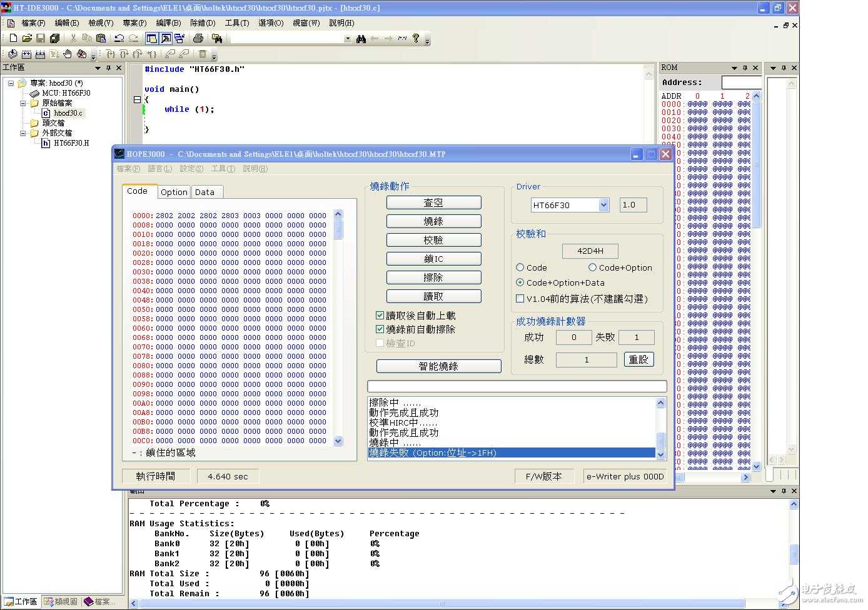Click the ROM Address input field
868x610 pixels.
[x=740, y=82]
